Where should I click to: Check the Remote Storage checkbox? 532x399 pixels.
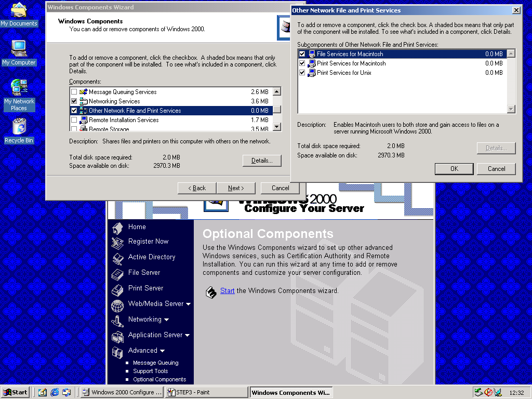tap(74, 129)
